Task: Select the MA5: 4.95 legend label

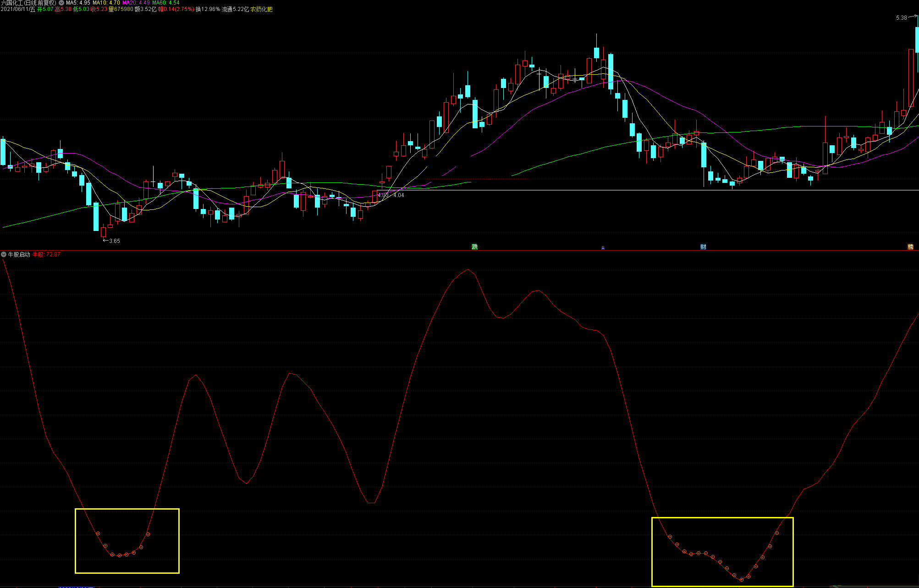Action: (x=78, y=3)
